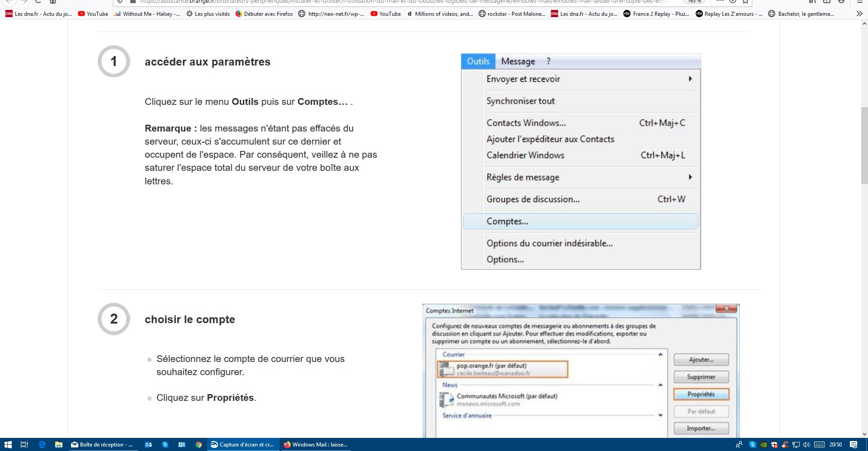Image resolution: width=868 pixels, height=451 pixels.
Task: Open the NVIDIA tray icon
Action: click(x=764, y=445)
